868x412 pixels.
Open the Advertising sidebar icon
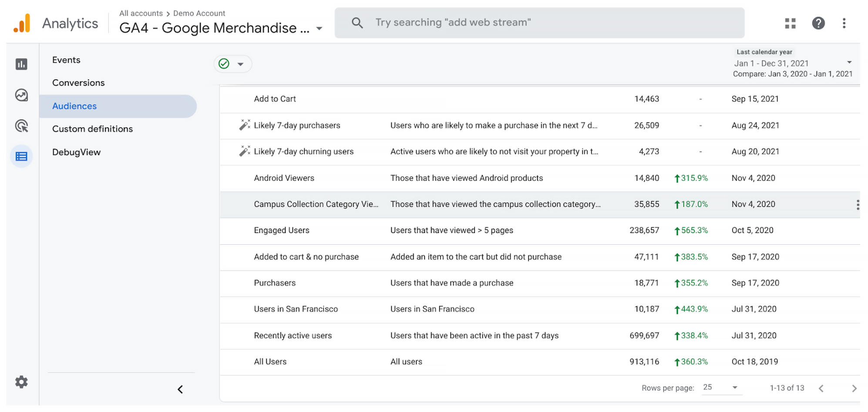point(21,126)
